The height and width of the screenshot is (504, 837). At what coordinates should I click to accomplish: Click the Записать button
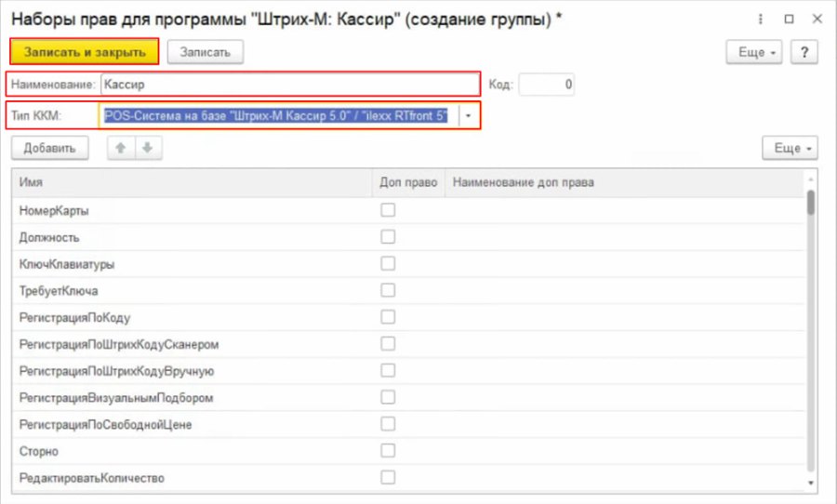205,52
